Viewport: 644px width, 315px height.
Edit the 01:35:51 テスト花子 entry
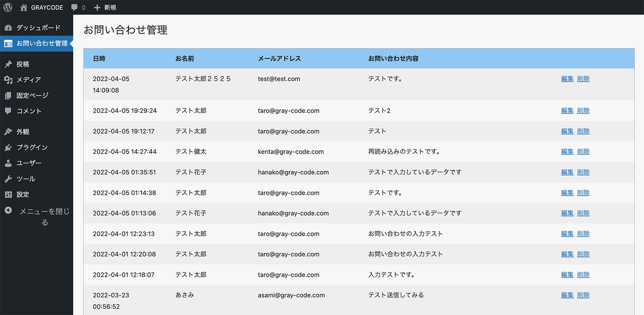click(567, 172)
